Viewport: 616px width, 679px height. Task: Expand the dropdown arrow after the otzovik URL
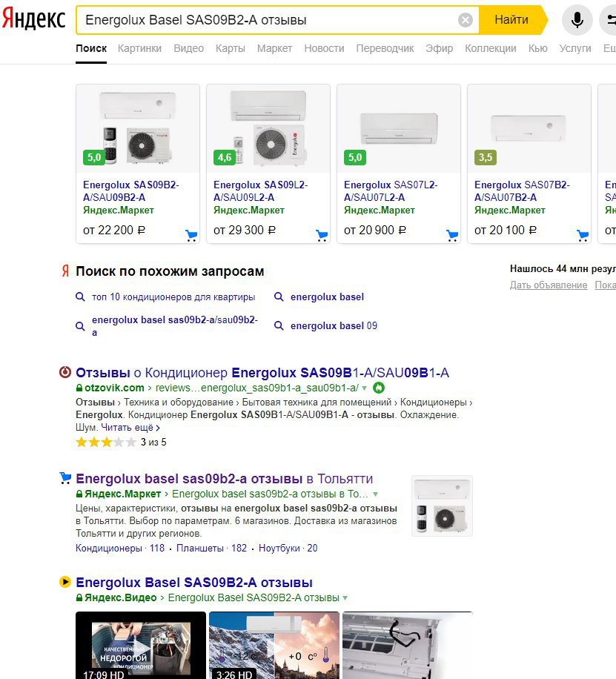pos(364,388)
